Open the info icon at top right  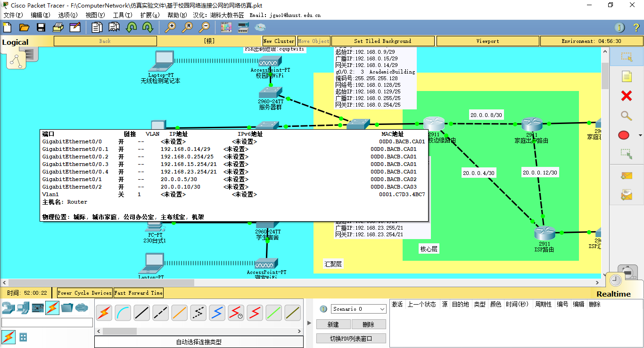(x=620, y=28)
